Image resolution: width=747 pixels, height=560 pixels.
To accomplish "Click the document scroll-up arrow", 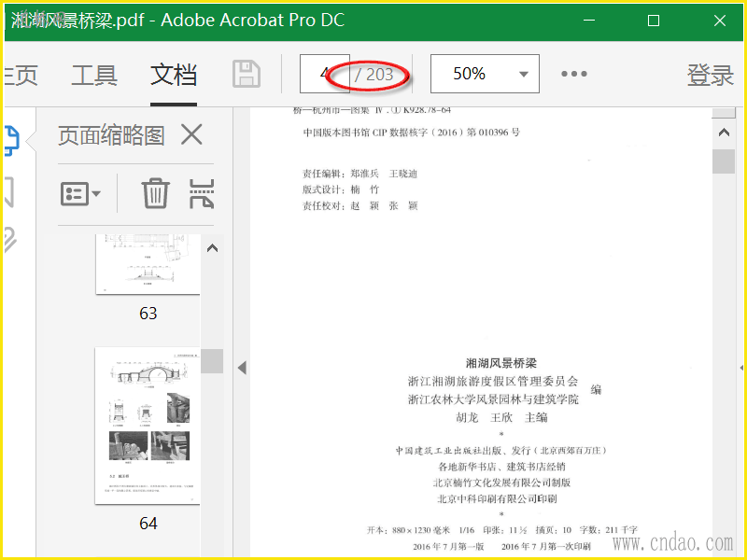I will point(724,133).
